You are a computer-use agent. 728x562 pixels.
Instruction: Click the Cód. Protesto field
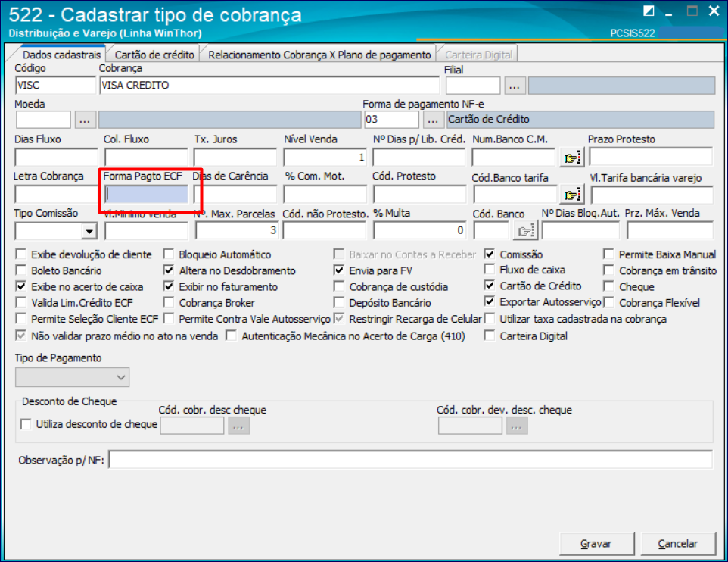pos(419,195)
